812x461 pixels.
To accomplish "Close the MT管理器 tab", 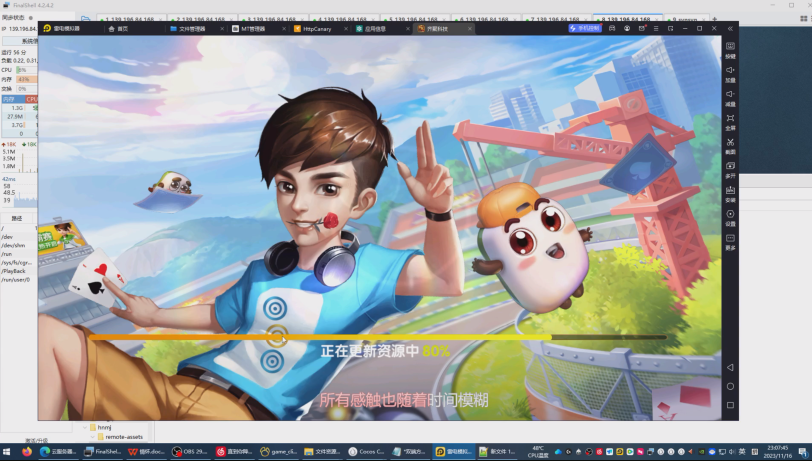I will pyautogui.click(x=284, y=29).
